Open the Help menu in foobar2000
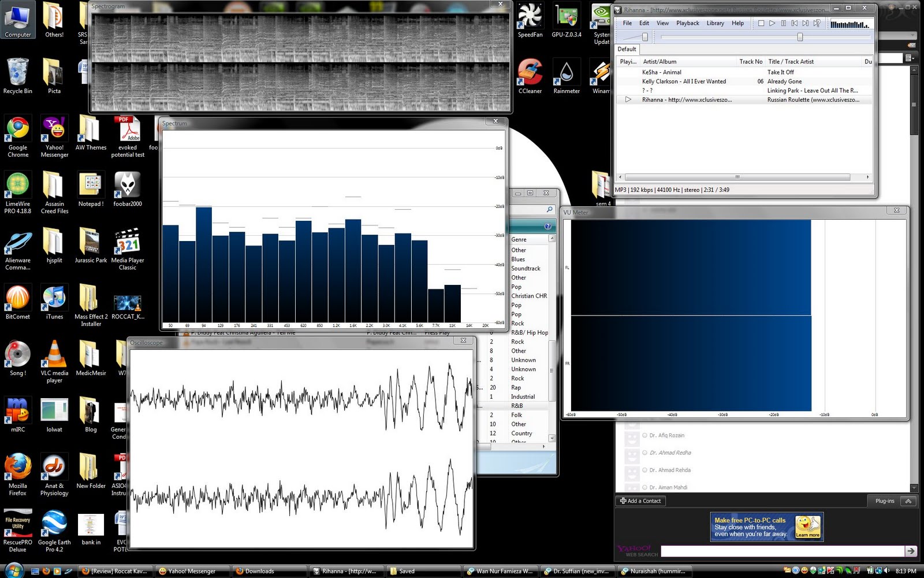Viewport: 924px width, 578px height. tap(737, 23)
